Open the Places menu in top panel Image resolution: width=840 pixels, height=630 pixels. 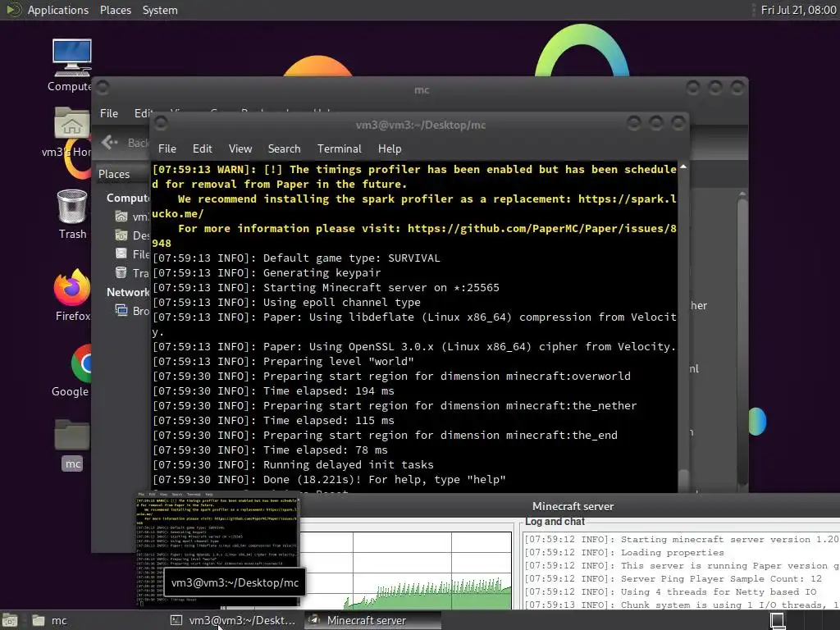115,10
